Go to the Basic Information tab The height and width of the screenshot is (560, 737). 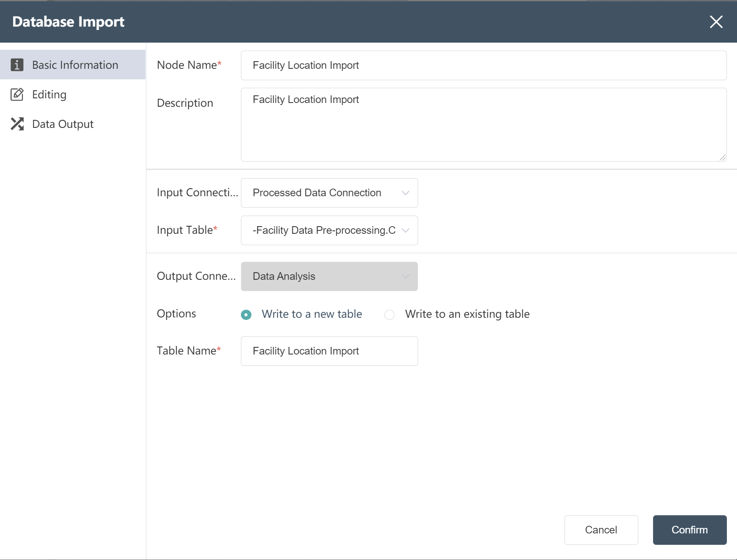75,65
